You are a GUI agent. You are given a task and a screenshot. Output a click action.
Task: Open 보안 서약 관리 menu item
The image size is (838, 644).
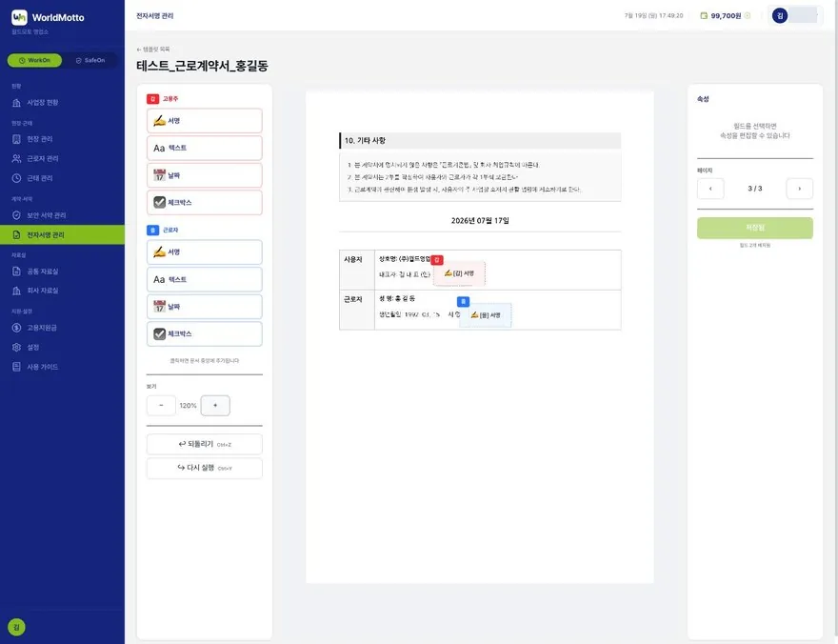click(62, 215)
